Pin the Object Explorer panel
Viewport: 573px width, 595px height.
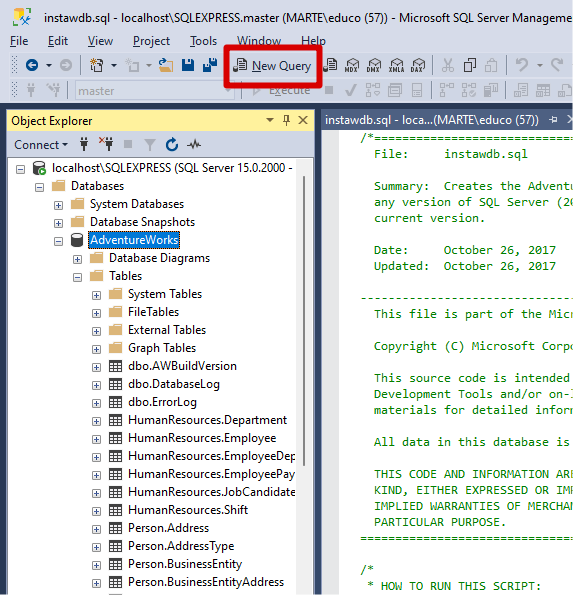click(286, 120)
